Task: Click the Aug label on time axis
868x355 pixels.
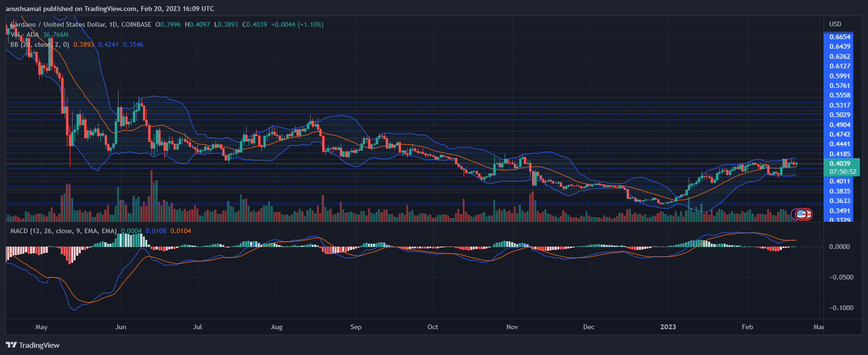Action: click(277, 327)
